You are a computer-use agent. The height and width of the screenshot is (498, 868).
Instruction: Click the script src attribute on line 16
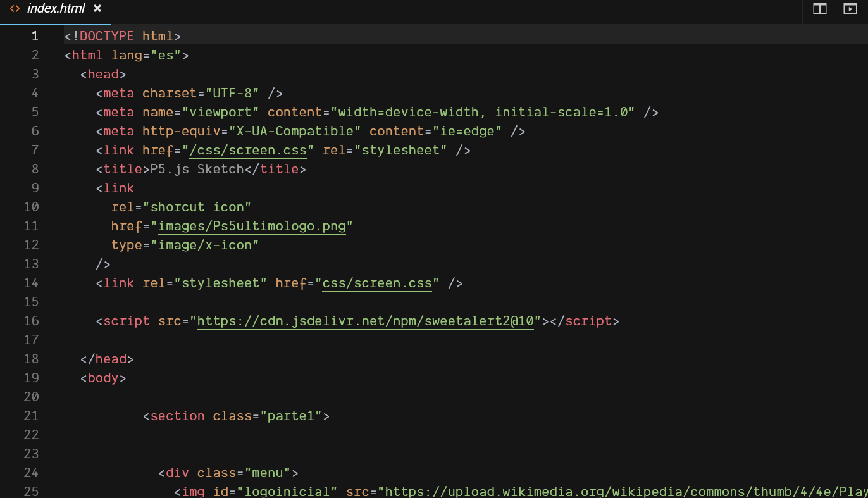click(170, 321)
